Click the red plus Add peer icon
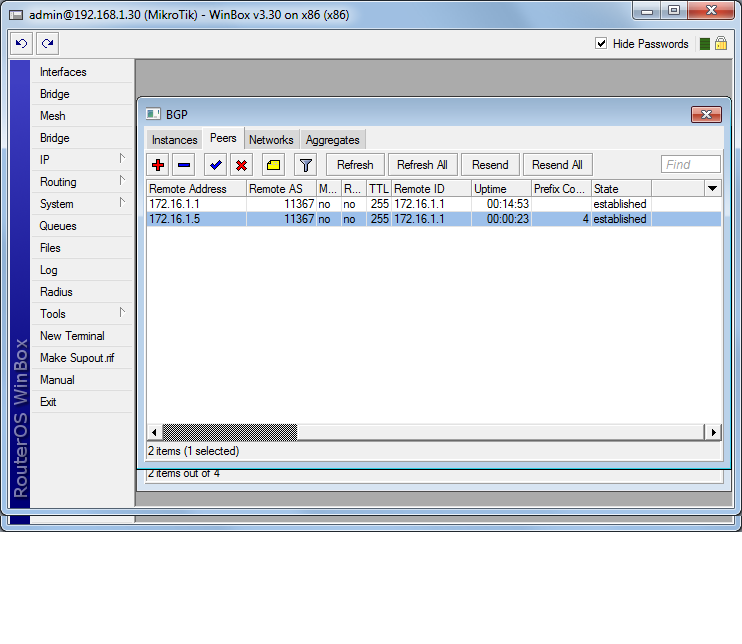The width and height of the screenshot is (742, 644). (158, 165)
